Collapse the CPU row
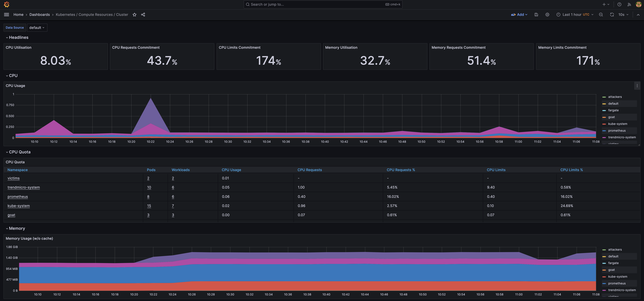Screen dimensions: 644x301 click(x=12, y=76)
